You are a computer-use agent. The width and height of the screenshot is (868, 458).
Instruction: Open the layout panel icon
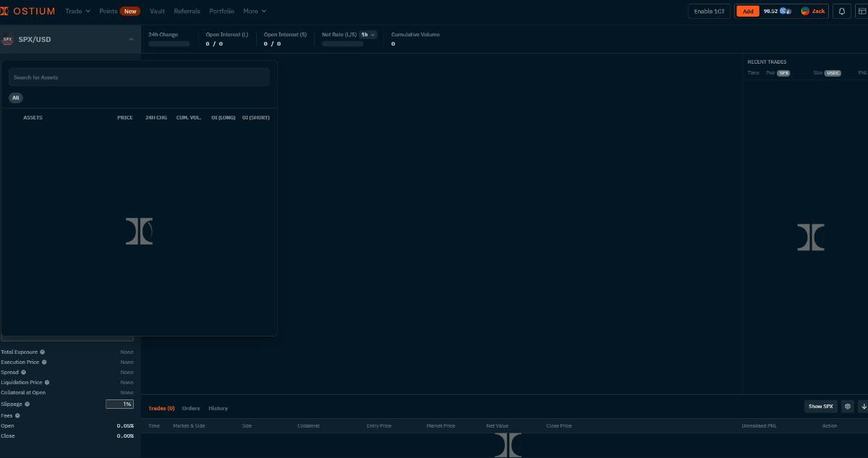tap(861, 11)
